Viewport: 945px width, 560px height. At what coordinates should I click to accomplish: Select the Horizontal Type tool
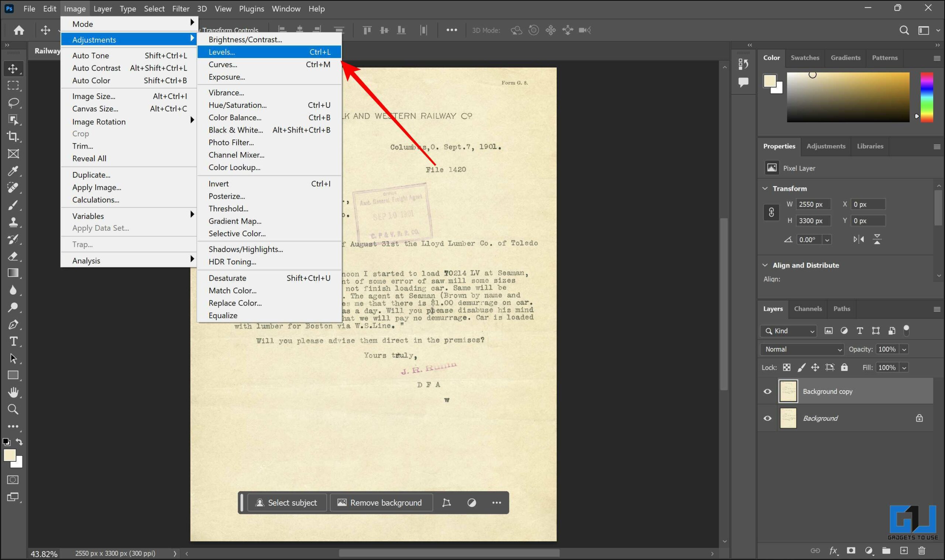tap(13, 341)
